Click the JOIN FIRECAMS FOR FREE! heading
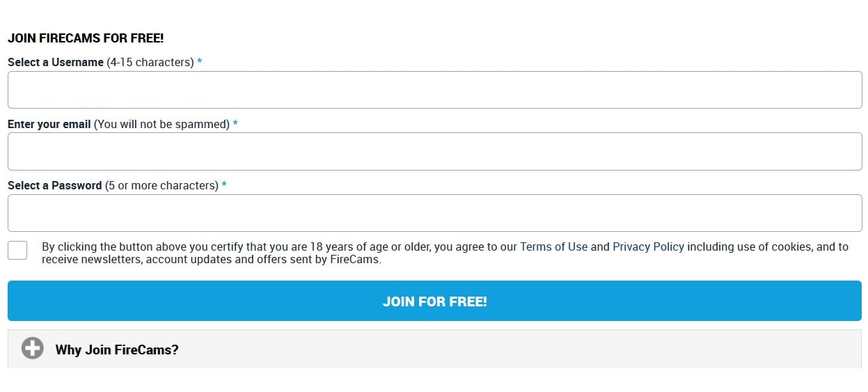The width and height of the screenshot is (868, 392). 86,38
